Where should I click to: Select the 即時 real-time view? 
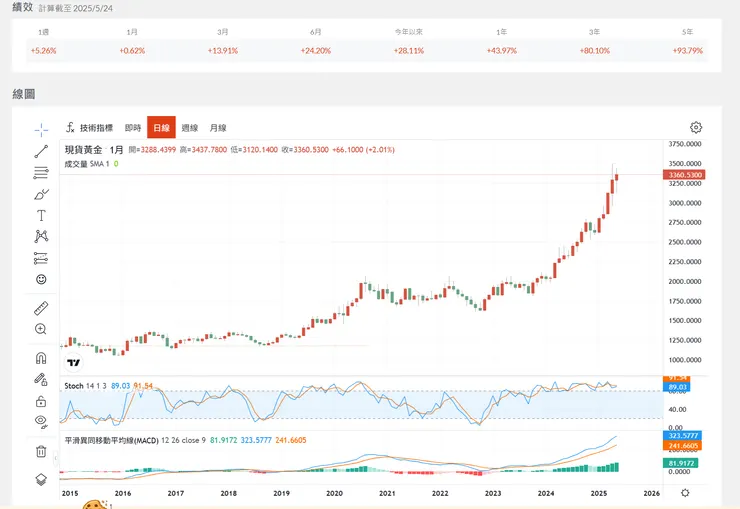click(133, 128)
